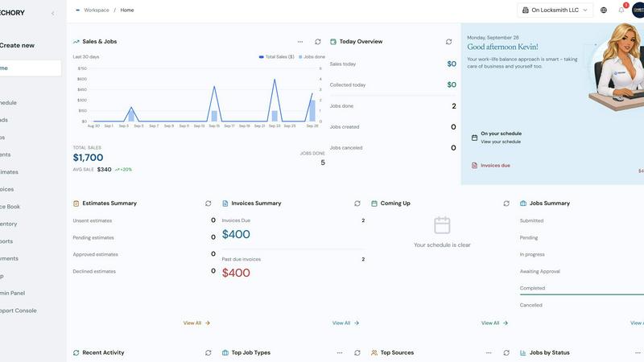Open Estimates in the sidebar
Screen dimensions: 644x362
tap(9, 172)
